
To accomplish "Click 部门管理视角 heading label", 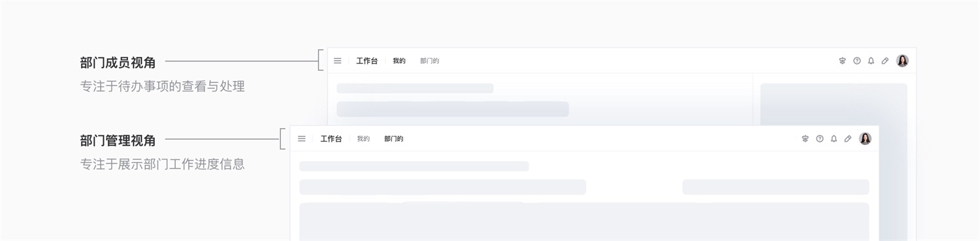I will coord(118,140).
